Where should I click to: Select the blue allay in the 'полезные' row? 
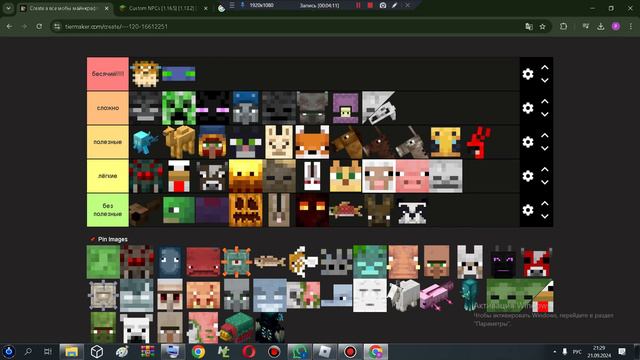145,142
